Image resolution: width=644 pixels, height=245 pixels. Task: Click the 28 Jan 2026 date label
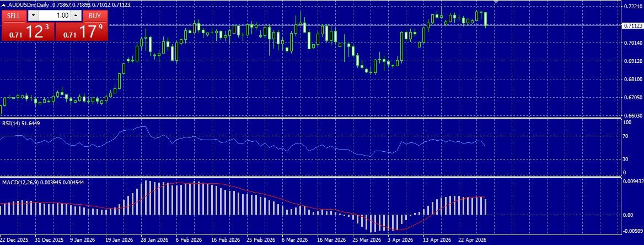click(154, 239)
